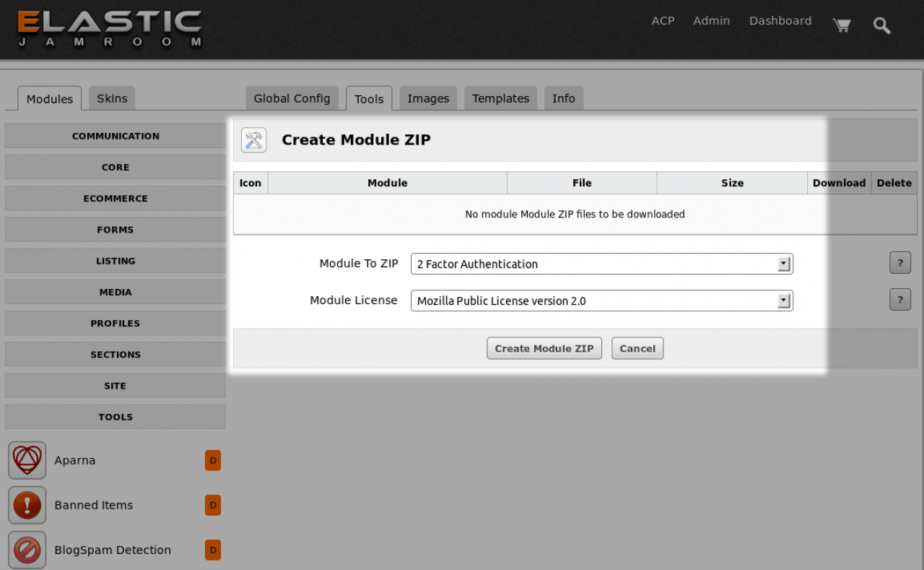This screenshot has height=570, width=924.
Task: Click the Aparna module icon
Action: click(27, 460)
